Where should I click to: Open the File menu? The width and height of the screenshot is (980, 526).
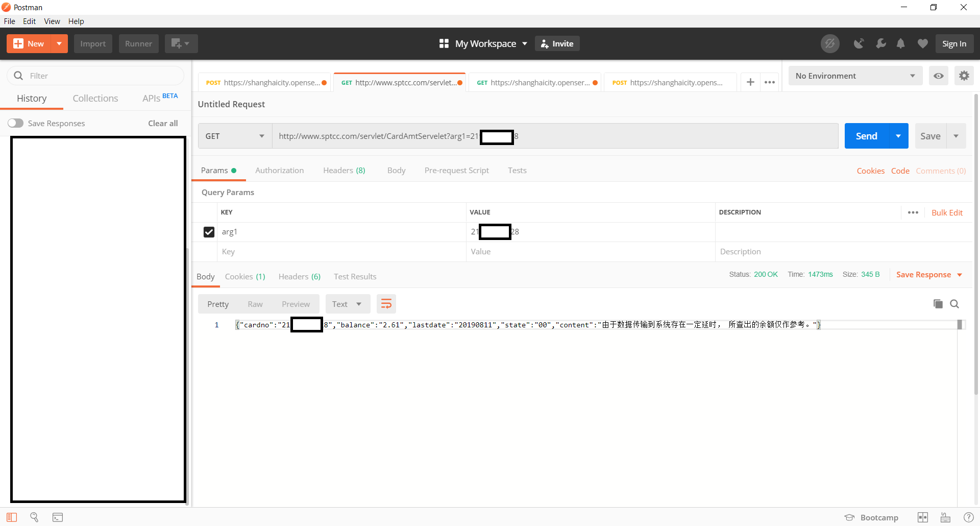click(10, 21)
